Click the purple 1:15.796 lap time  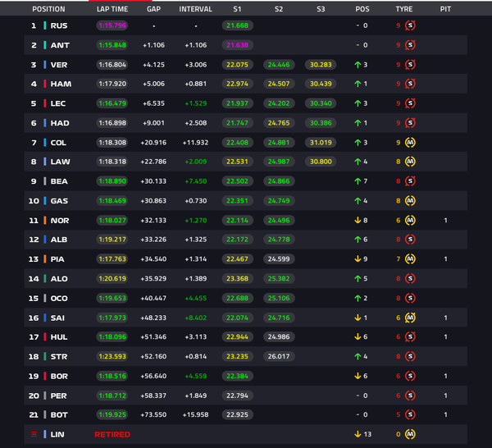click(x=112, y=25)
